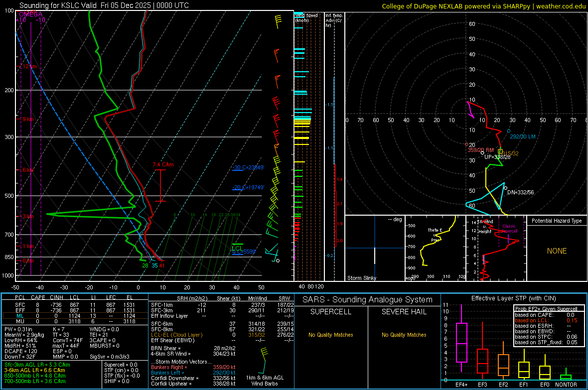The height and width of the screenshot is (390, 588).
Task: Click the Potential Hazard Type header
Action: [557, 221]
